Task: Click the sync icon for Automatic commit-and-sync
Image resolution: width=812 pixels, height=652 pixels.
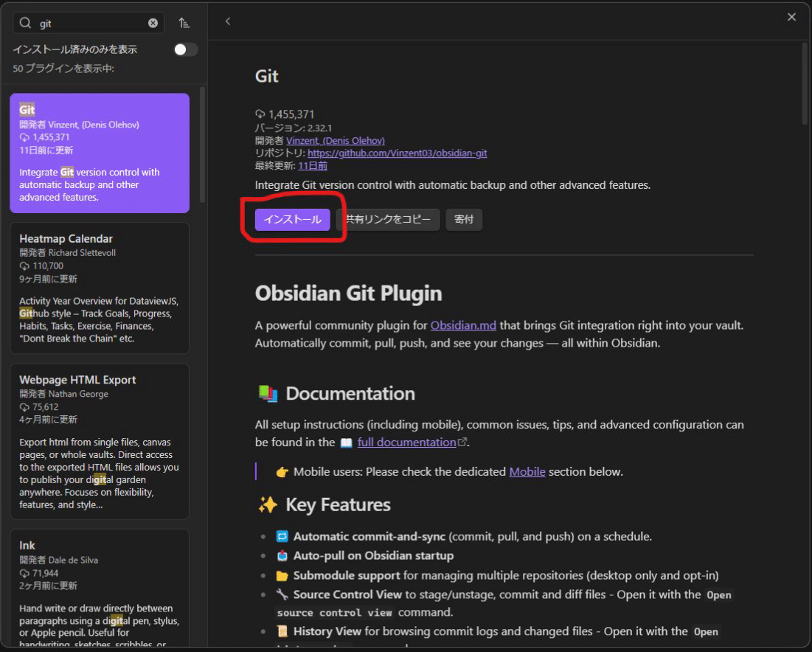Action: (282, 536)
